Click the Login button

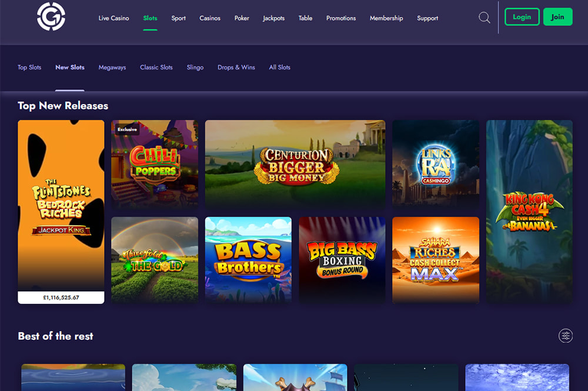[x=522, y=17]
